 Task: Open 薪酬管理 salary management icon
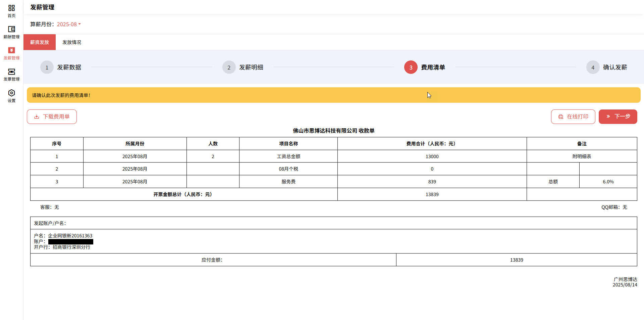click(11, 29)
